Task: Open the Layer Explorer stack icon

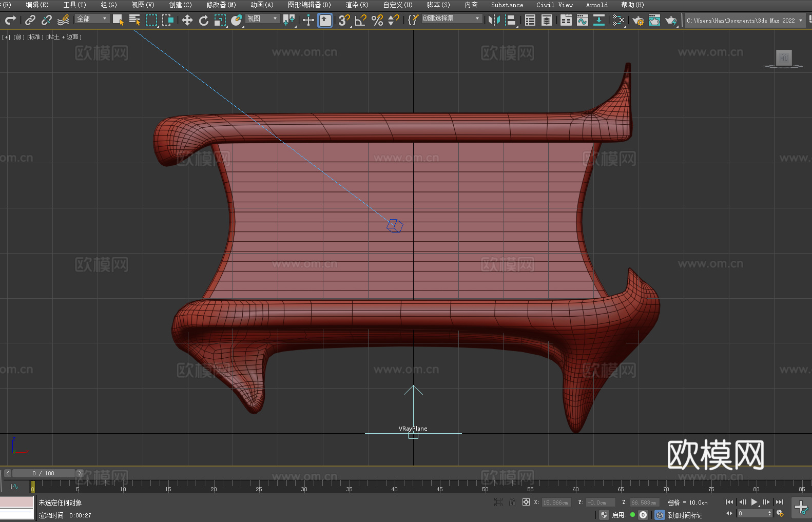Action: [x=547, y=20]
